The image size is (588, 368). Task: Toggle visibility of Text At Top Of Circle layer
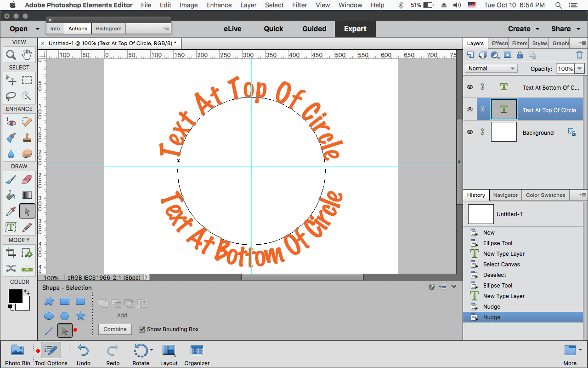coord(469,109)
